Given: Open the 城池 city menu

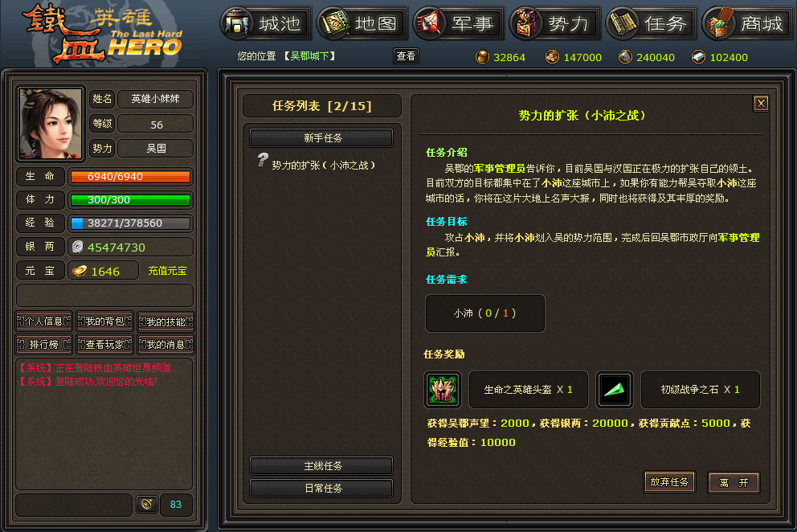Looking at the screenshot, I should click(x=266, y=23).
